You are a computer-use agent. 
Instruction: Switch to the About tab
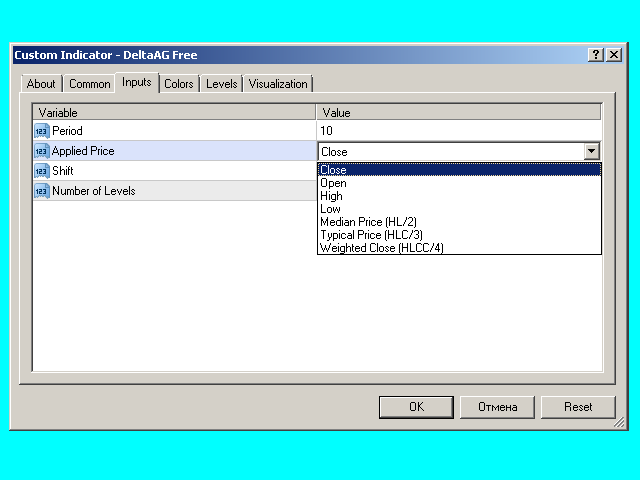41,84
